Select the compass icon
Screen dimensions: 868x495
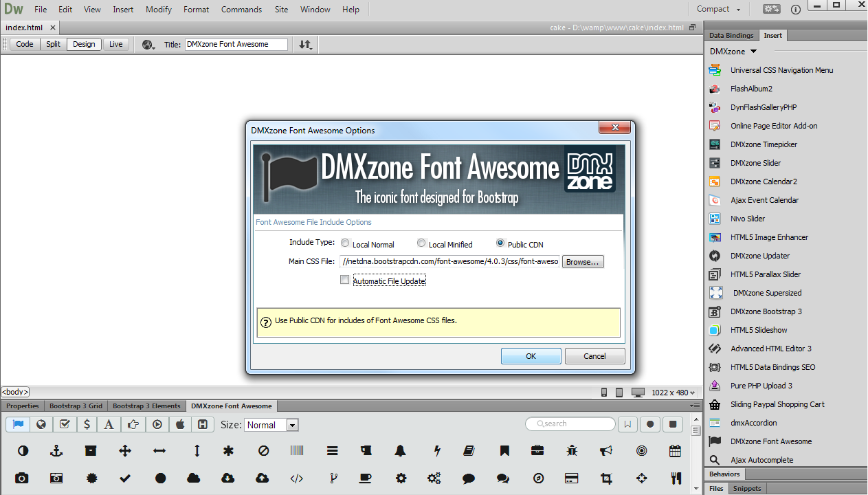pyautogui.click(x=538, y=478)
